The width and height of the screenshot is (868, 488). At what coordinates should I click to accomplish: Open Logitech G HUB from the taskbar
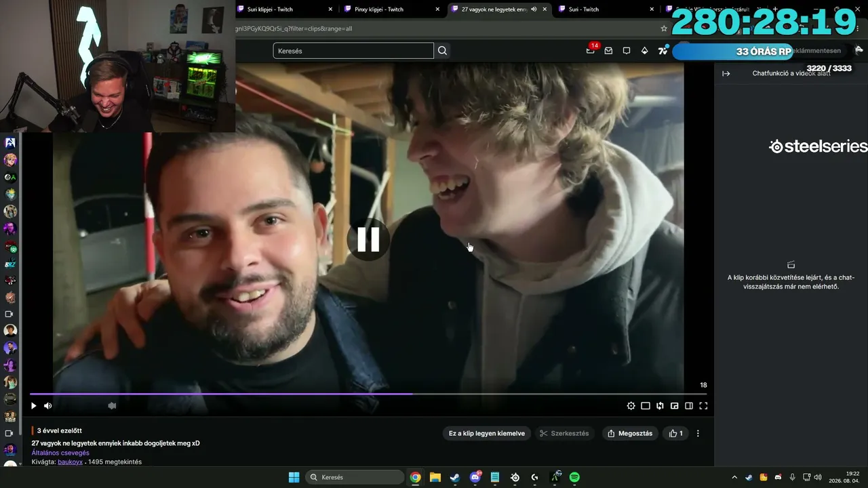click(x=535, y=477)
